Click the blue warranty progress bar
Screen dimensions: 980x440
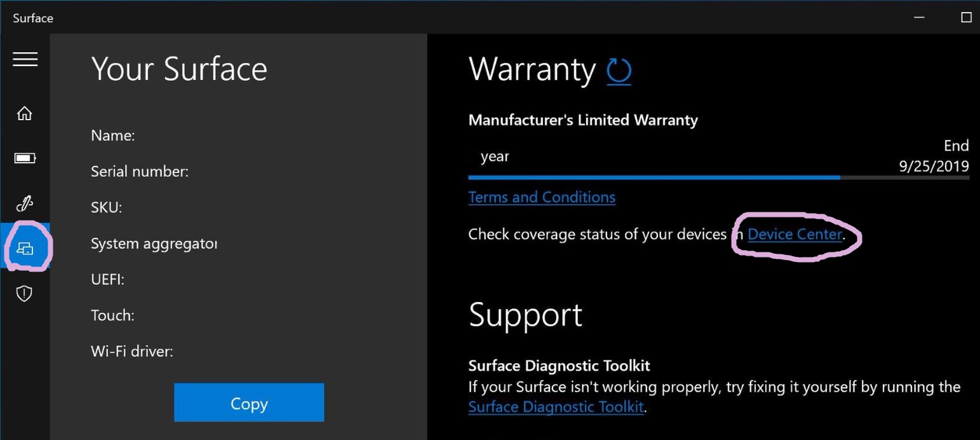tap(654, 177)
